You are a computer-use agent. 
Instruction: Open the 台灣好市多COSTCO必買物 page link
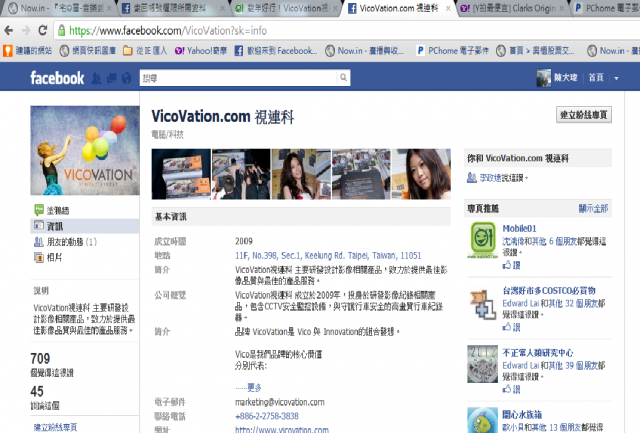coord(549,291)
